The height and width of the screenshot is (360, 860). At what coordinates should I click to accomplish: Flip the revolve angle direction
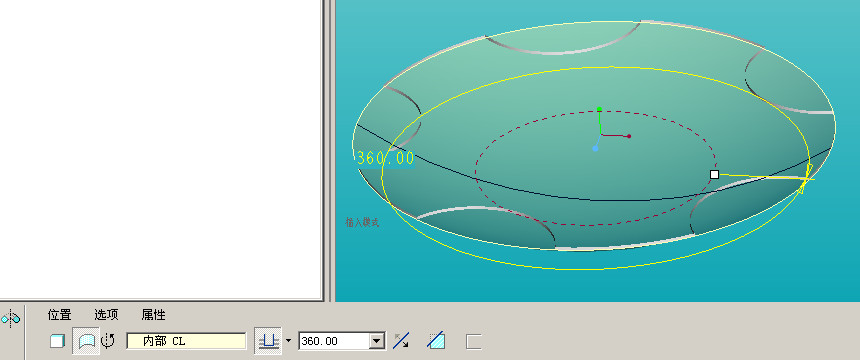[x=401, y=341]
